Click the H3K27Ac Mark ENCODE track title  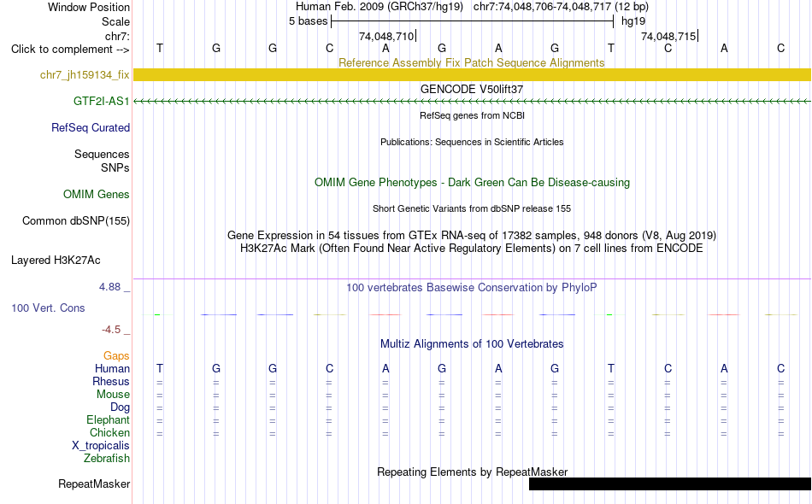coord(472,249)
